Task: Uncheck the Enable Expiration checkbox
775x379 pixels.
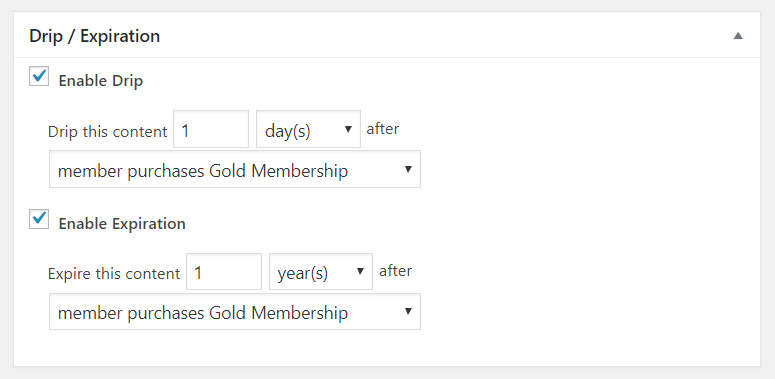Action: [x=39, y=219]
